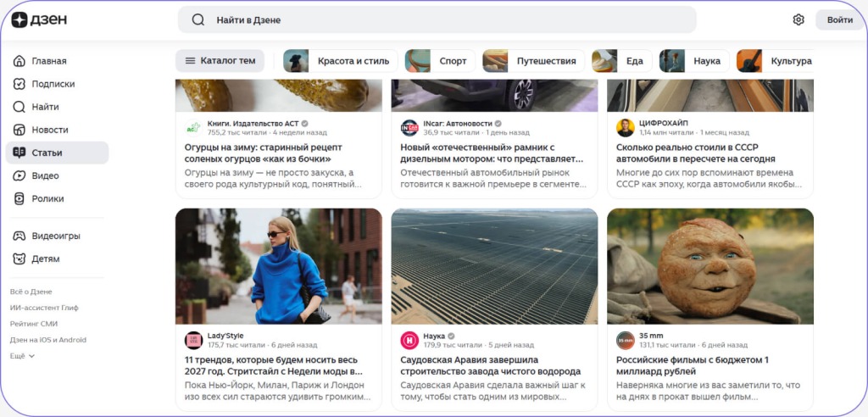Screen dimensions: 868x417
Task: Click the Подписки sidebar icon
Action: (19, 84)
